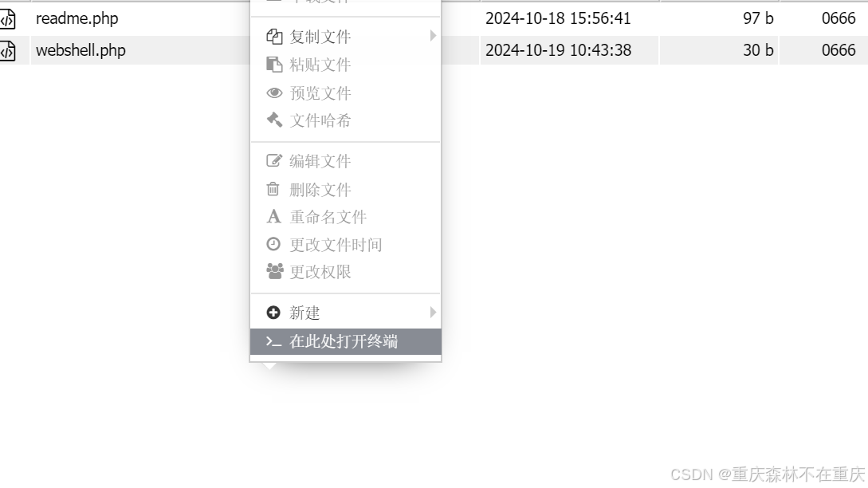
Task: Choose 在此处打开终端 menu entry
Action: 345,341
